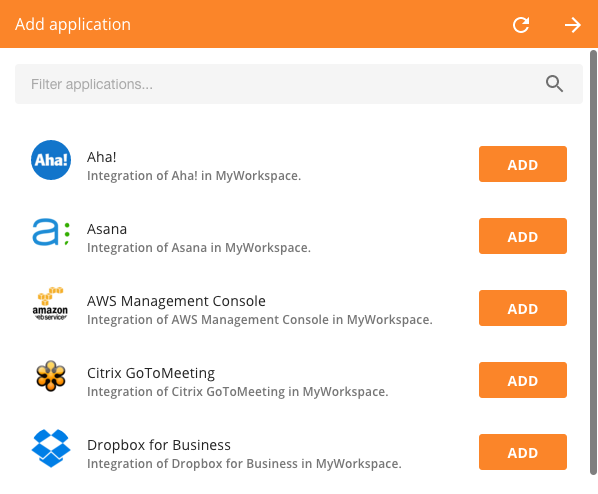This screenshot has width=598, height=494.
Task: Click 'Integration of Dropbox for Business' description
Action: (x=244, y=464)
